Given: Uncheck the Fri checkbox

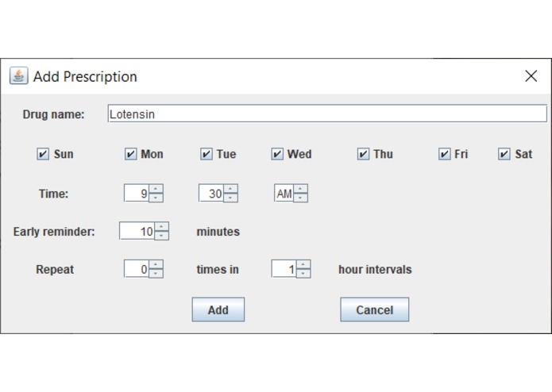Looking at the screenshot, I should (x=444, y=154).
